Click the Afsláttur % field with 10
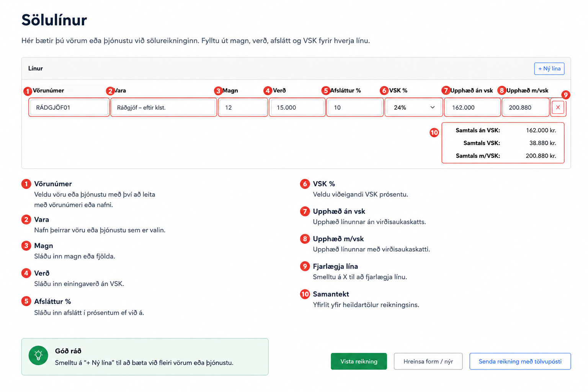Image resolution: width=588 pixels, height=392 pixels. click(x=355, y=108)
